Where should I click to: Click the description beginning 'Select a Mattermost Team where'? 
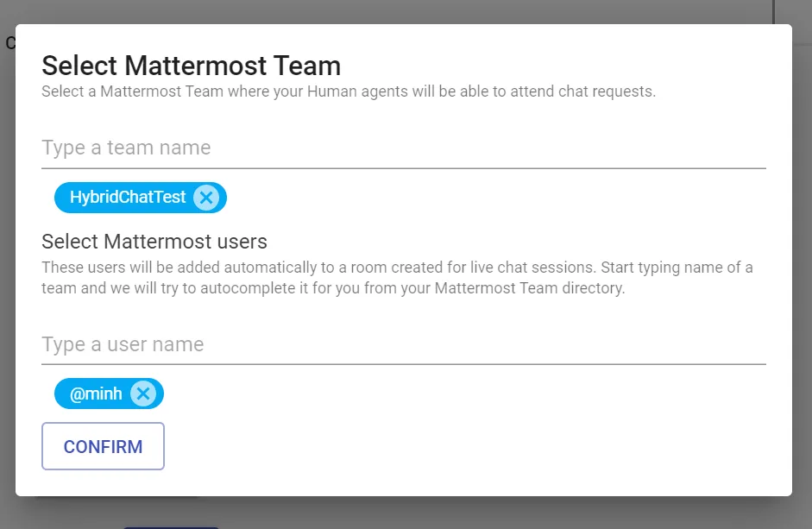(x=349, y=91)
